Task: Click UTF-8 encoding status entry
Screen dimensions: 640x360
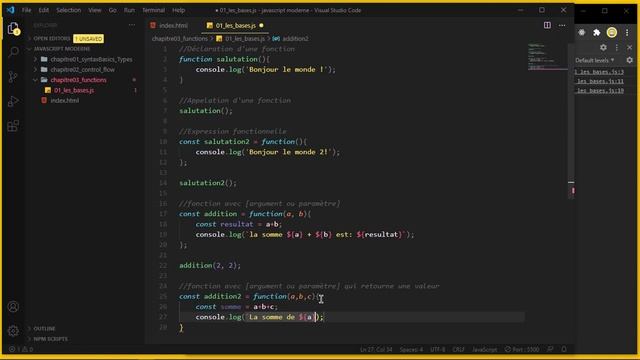Action: (438, 349)
